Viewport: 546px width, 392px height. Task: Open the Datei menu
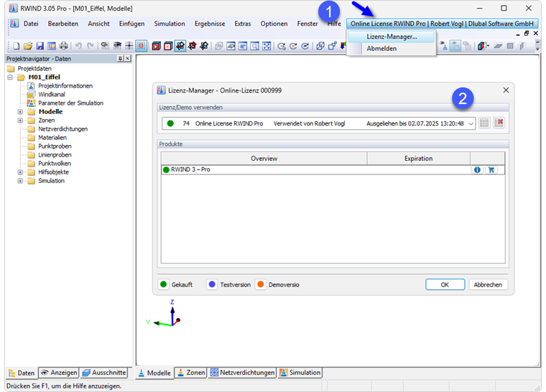(31, 23)
